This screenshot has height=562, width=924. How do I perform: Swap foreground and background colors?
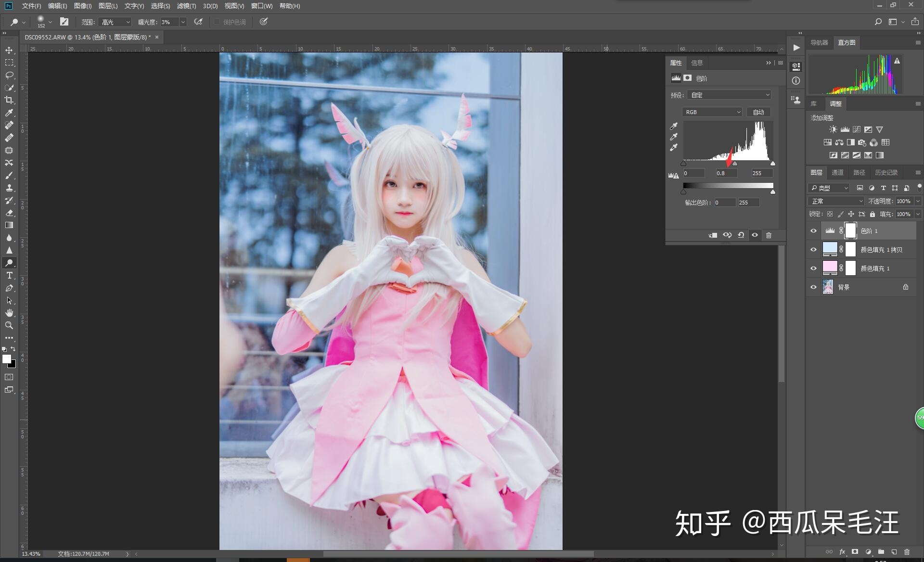coord(13,349)
